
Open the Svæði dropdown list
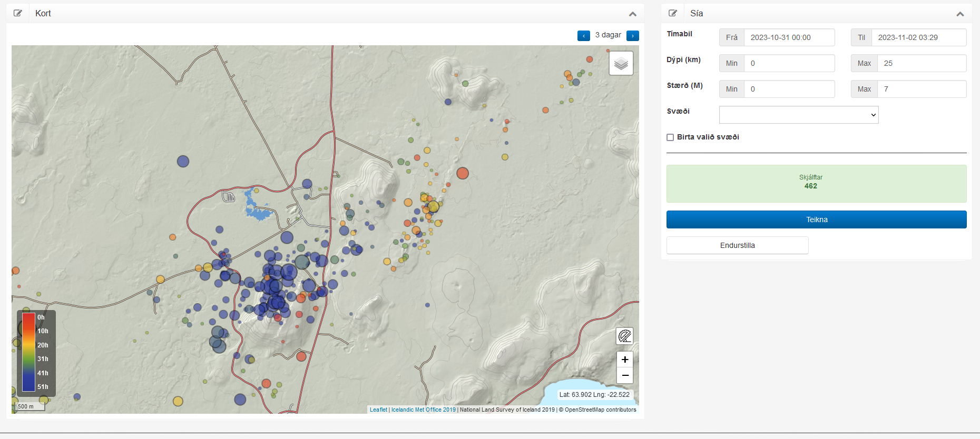pos(798,115)
